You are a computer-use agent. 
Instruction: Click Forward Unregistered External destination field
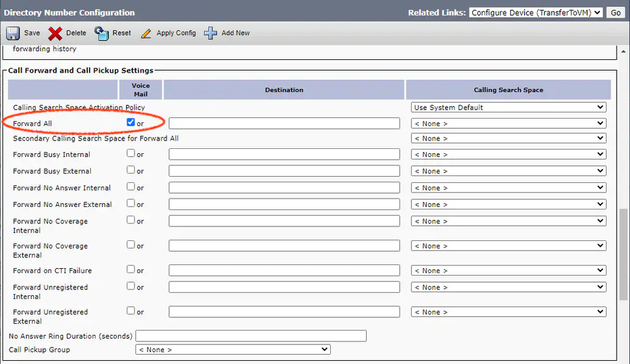(284, 312)
